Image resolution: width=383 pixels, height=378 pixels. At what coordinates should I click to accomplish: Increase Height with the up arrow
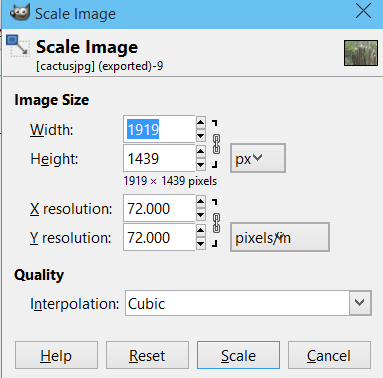coord(201,151)
